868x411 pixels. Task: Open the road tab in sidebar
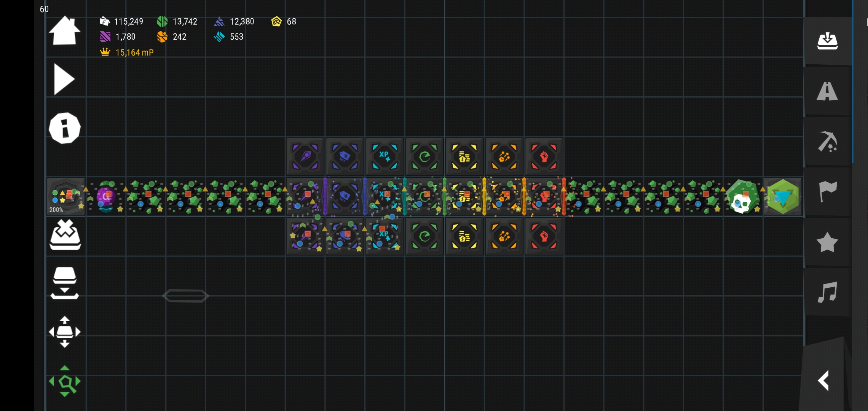(x=827, y=91)
